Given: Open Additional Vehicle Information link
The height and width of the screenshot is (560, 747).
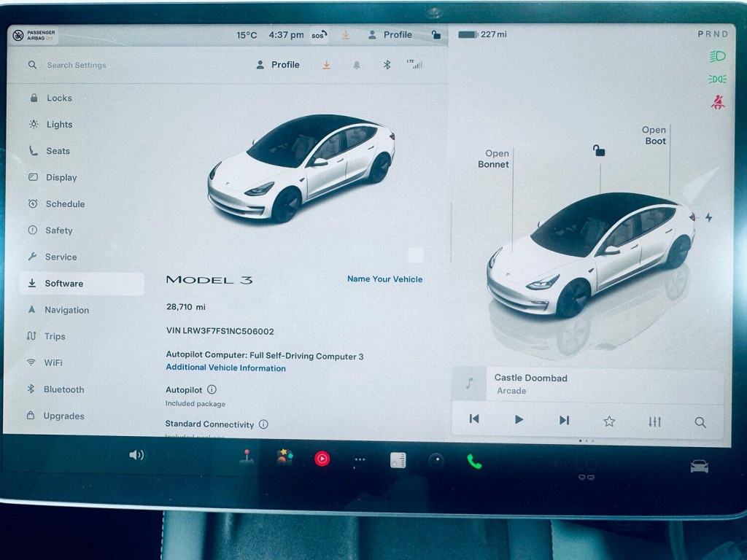Looking at the screenshot, I should tap(225, 368).
